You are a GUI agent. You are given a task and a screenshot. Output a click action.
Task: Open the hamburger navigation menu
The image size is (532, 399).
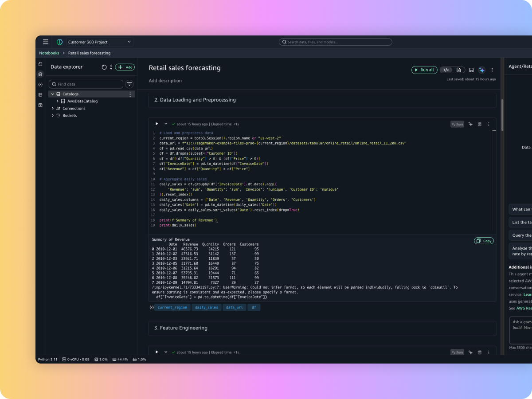[x=46, y=42]
